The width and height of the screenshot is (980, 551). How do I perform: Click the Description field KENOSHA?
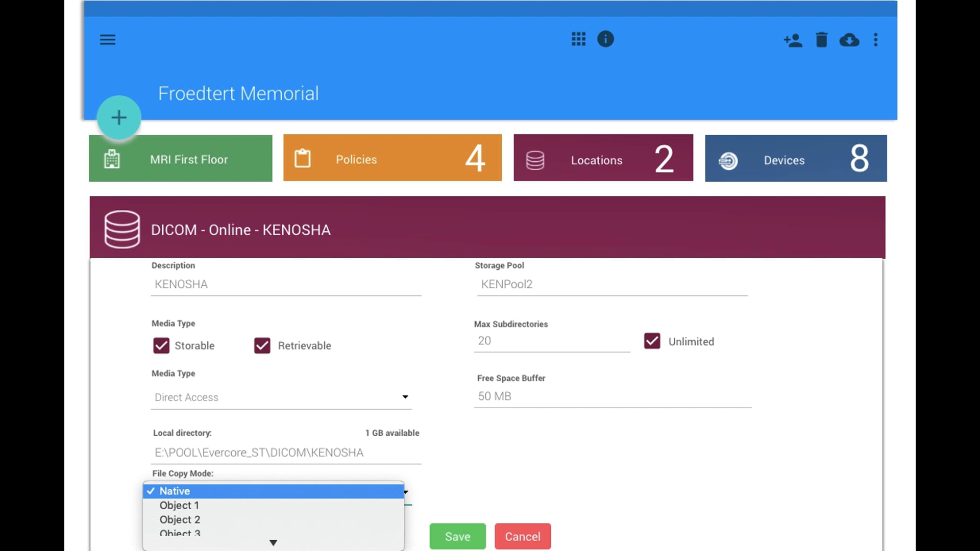coord(286,285)
